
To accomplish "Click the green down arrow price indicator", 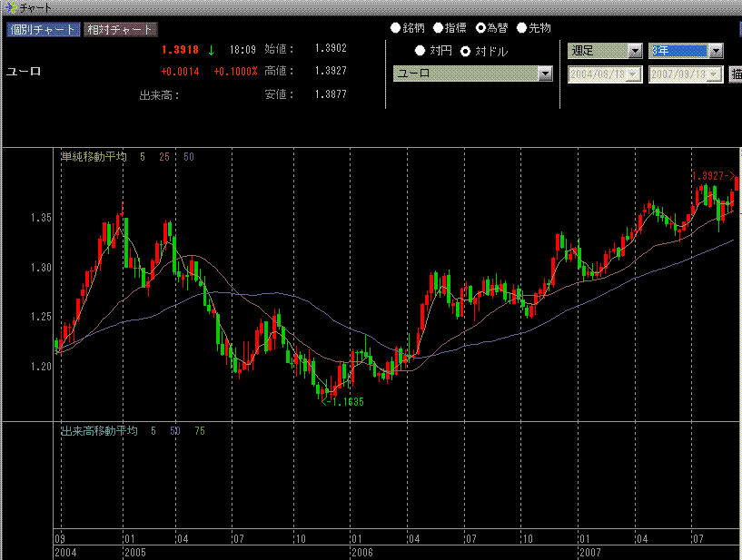I will click(212, 51).
